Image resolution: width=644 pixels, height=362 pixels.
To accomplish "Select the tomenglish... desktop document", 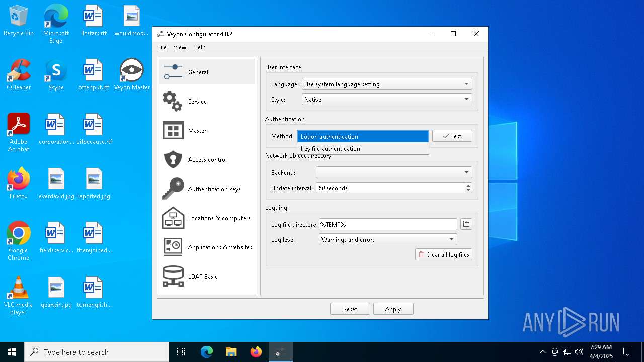I will click(94, 293).
